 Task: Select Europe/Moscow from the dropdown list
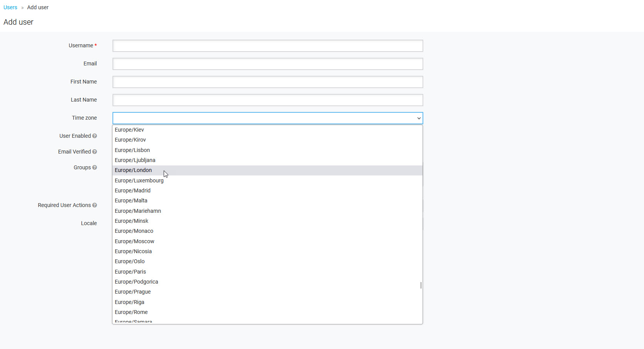(x=134, y=241)
